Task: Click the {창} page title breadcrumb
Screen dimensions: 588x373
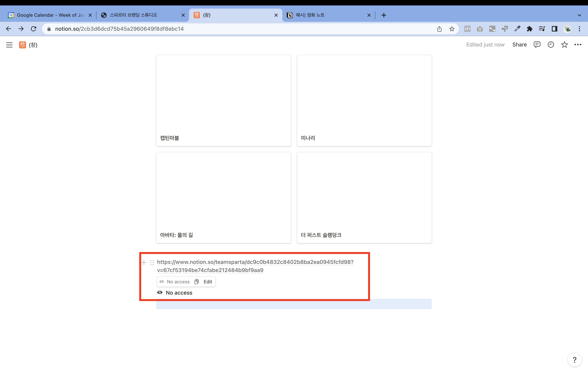Action: click(33, 45)
